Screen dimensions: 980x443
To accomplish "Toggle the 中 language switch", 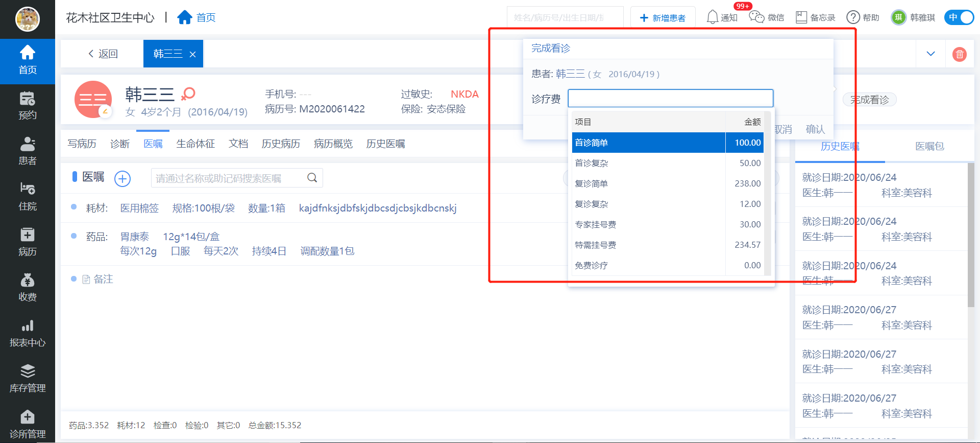I will pyautogui.click(x=959, y=17).
